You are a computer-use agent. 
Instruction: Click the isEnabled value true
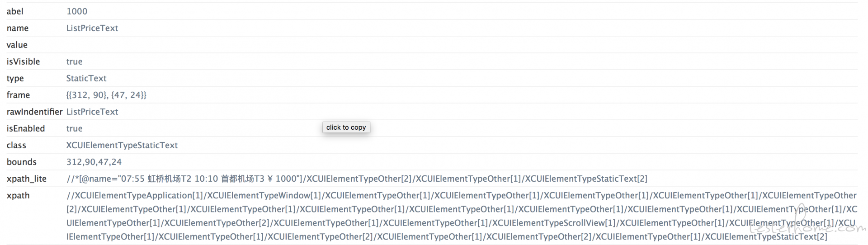[74, 128]
